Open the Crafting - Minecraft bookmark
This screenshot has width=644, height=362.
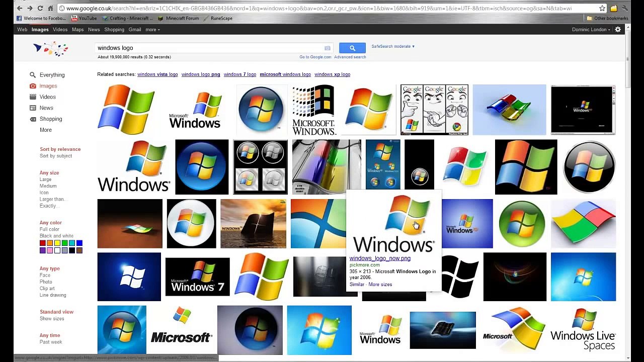pos(128,19)
